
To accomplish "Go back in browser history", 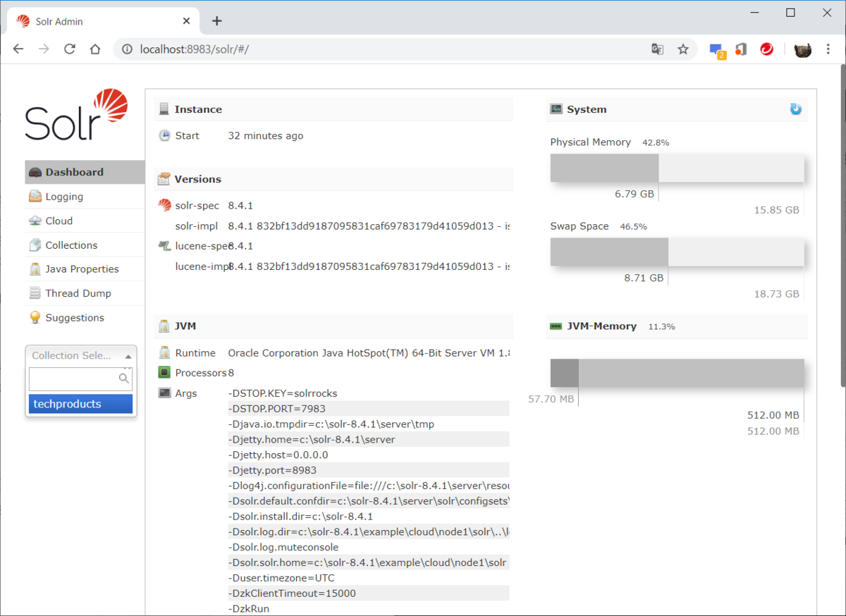I will pos(18,49).
